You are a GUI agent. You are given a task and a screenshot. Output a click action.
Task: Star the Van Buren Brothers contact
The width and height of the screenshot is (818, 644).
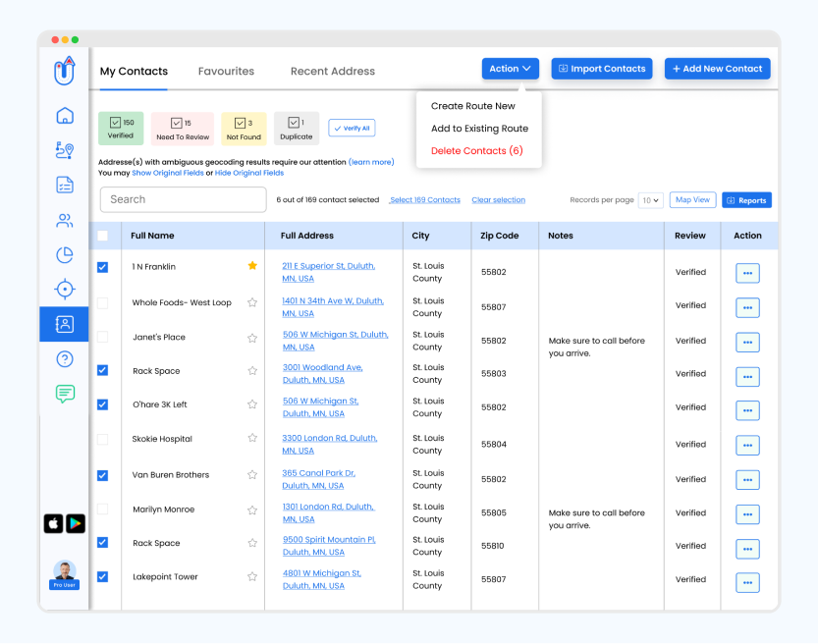[x=252, y=475]
